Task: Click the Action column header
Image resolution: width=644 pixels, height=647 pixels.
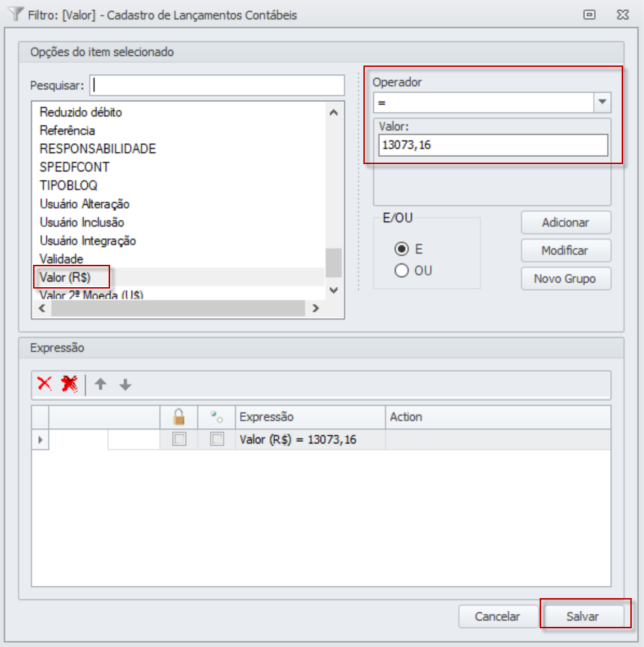Action: coord(498,417)
